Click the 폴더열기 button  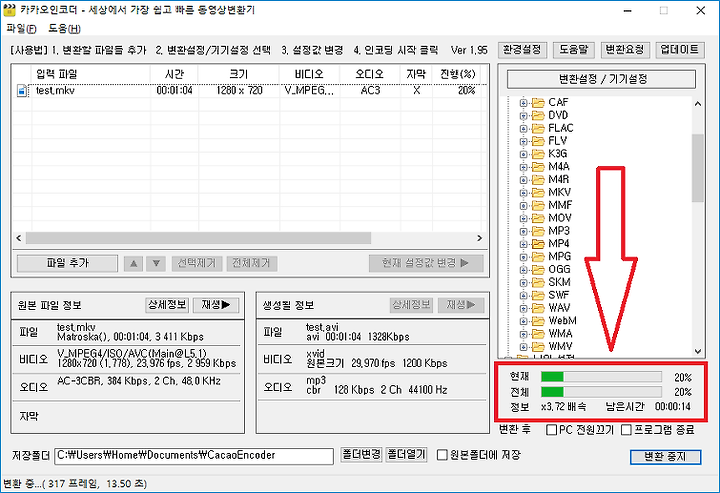pos(406,455)
